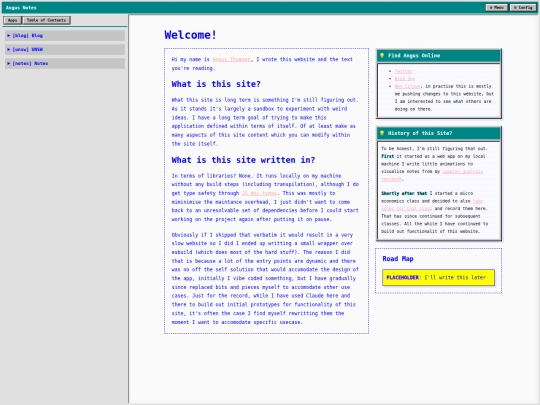Click the yellow PLACEHOLDER note box
Image resolution: width=540 pixels, height=405 pixels.
(438, 278)
